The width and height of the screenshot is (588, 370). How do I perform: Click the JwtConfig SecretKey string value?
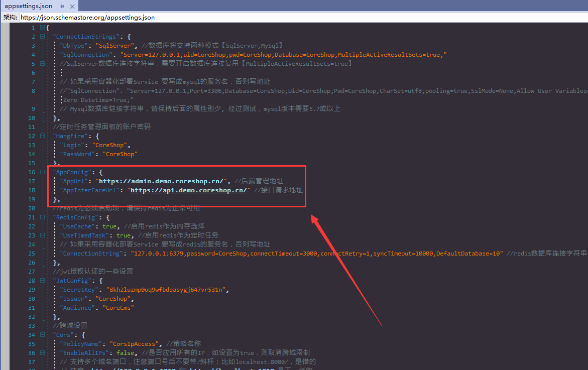tap(167, 290)
